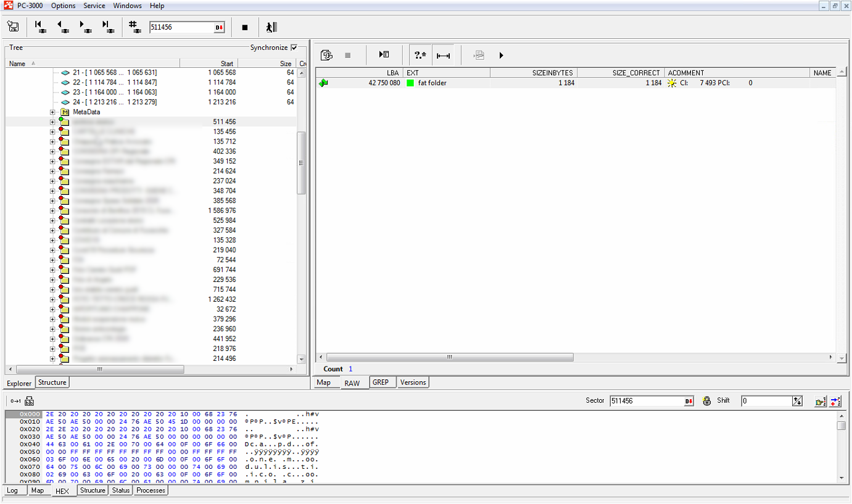Screen dimensions: 852x504
Task: Click the green fat folder color square
Action: tap(410, 83)
